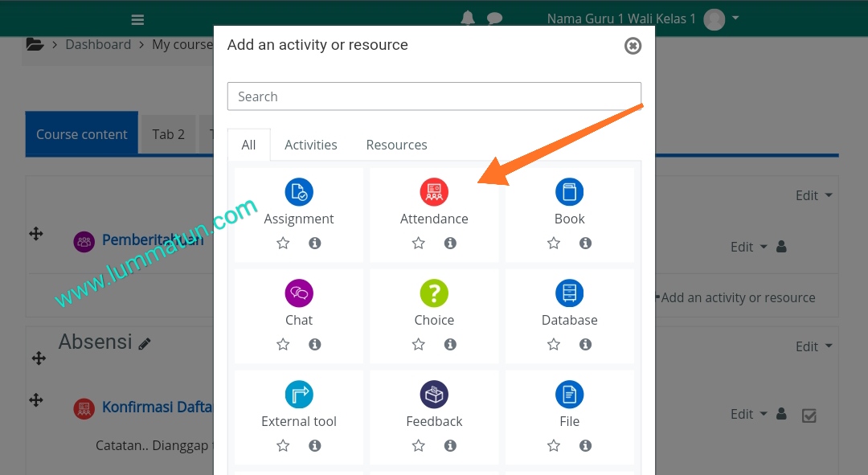Show info about the Book resource

tap(585, 243)
